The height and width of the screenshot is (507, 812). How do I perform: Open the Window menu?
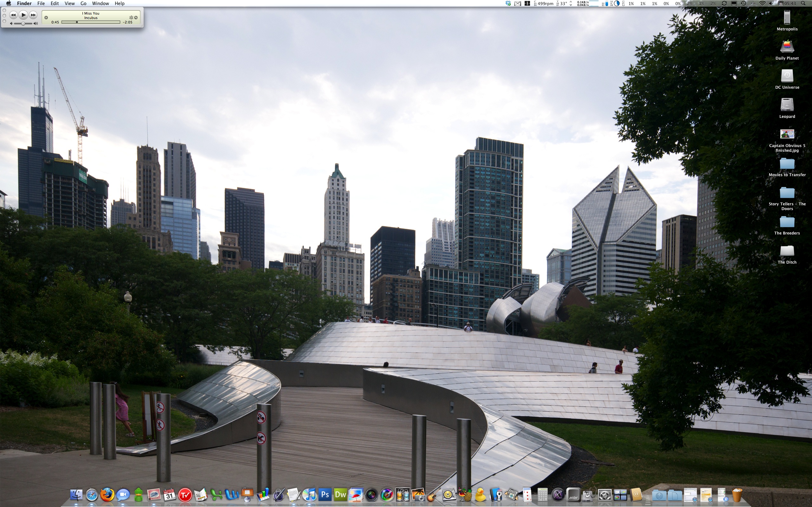point(100,3)
